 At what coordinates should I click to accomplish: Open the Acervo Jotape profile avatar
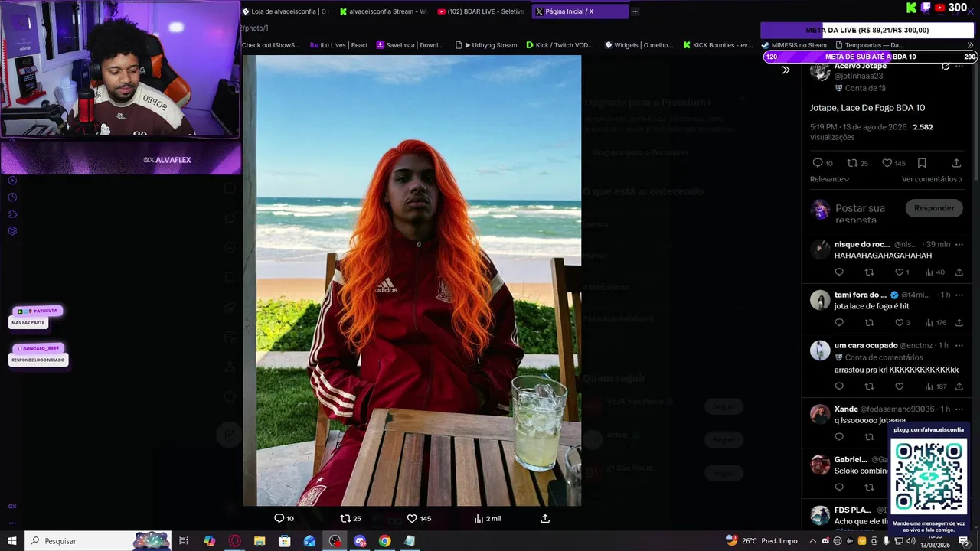820,70
